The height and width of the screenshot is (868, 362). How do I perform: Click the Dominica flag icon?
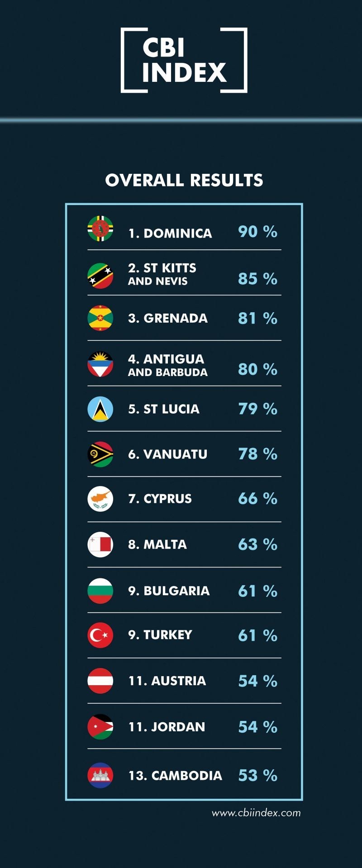[100, 229]
